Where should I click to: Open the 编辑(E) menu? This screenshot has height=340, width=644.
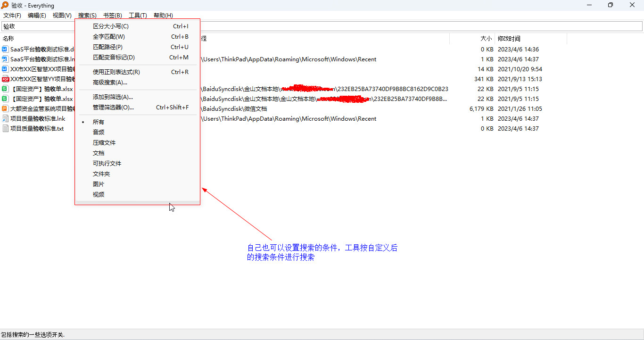click(37, 16)
